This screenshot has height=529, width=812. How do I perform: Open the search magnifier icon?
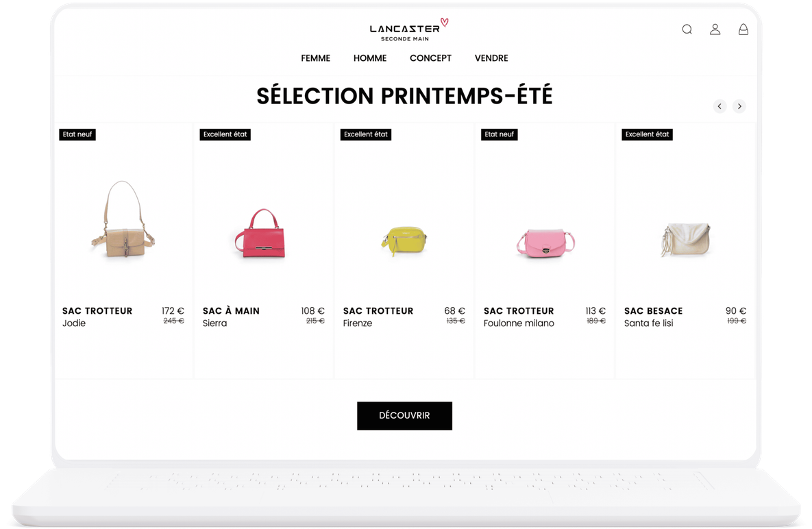[687, 29]
